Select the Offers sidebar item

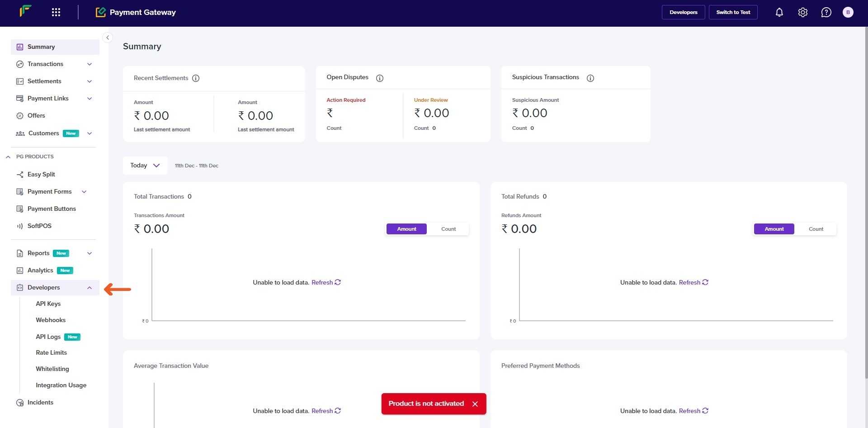click(36, 115)
